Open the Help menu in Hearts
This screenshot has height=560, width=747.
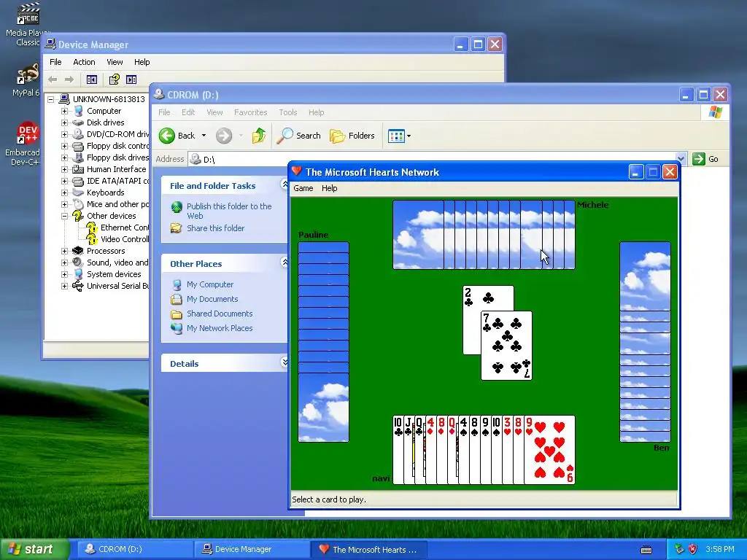tap(329, 188)
